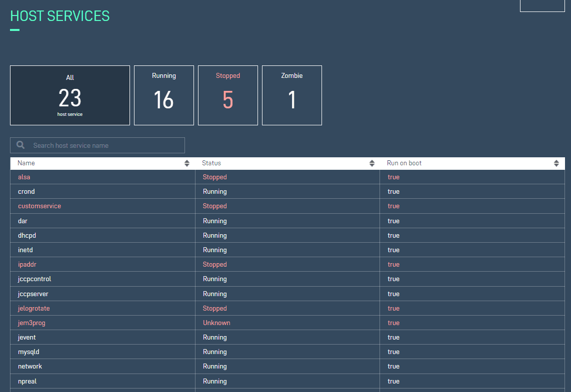Select the alsa service row

24,177
